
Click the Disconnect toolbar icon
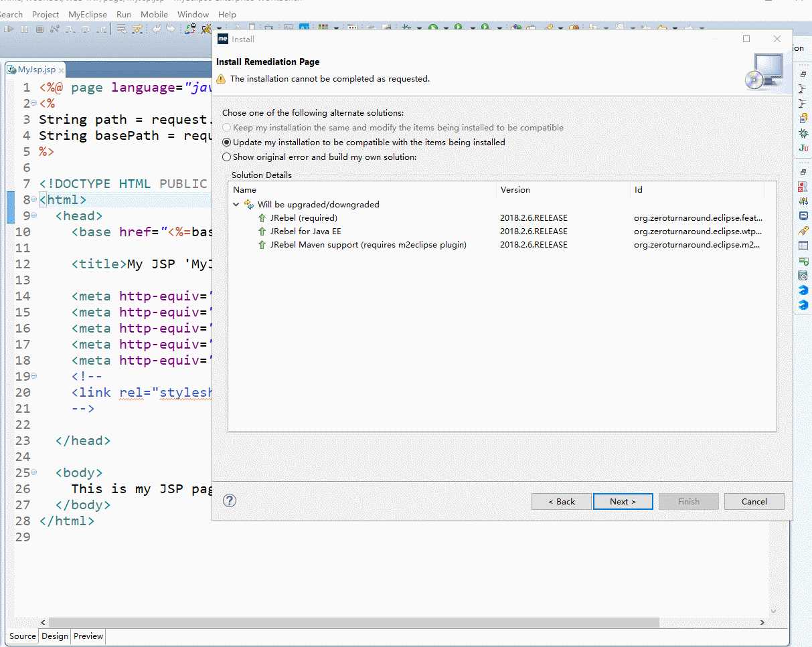pos(55,29)
